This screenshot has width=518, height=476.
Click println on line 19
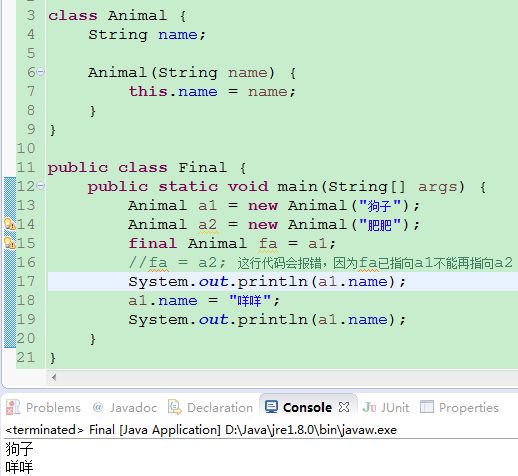tap(273, 320)
